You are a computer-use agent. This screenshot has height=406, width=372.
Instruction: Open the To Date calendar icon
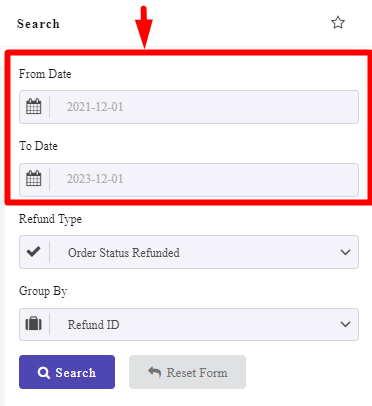pos(34,179)
